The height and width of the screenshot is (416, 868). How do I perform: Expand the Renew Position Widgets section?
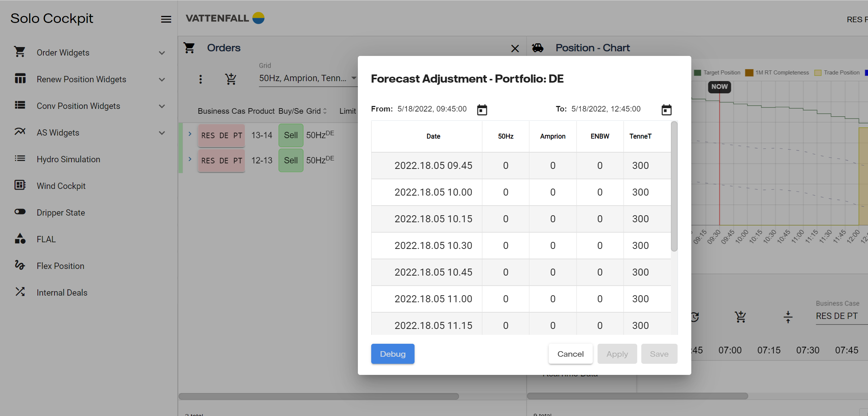tap(162, 80)
